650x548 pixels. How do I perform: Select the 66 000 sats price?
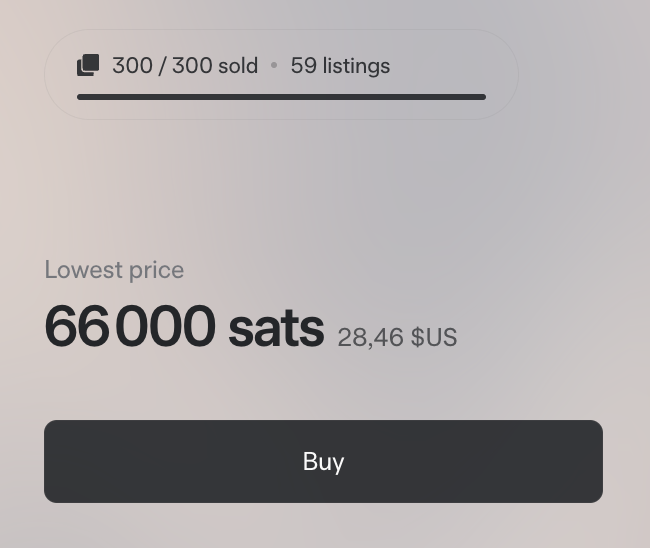[x=184, y=326]
